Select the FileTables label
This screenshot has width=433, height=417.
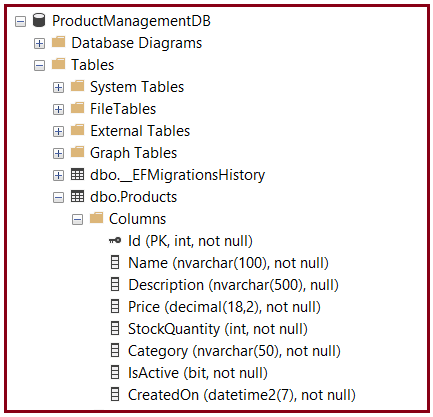coord(123,109)
